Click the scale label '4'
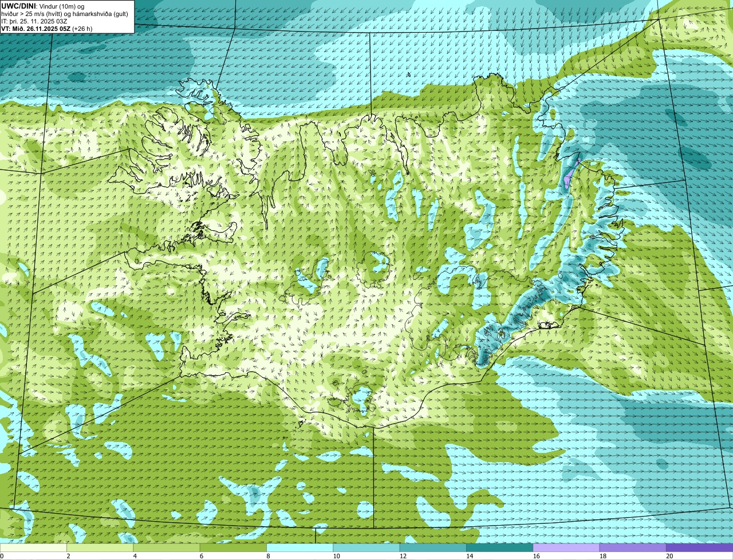Image resolution: width=733 pixels, height=560 pixels. pyautogui.click(x=135, y=556)
